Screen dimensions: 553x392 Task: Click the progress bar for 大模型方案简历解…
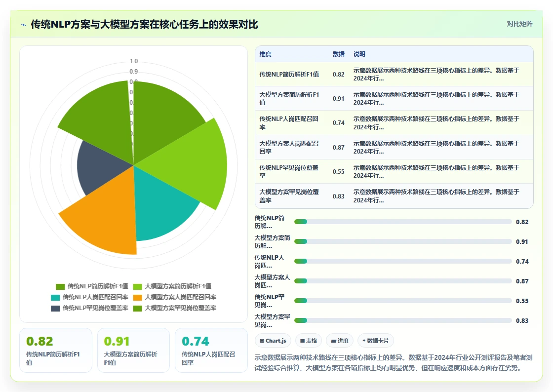tap(403, 241)
